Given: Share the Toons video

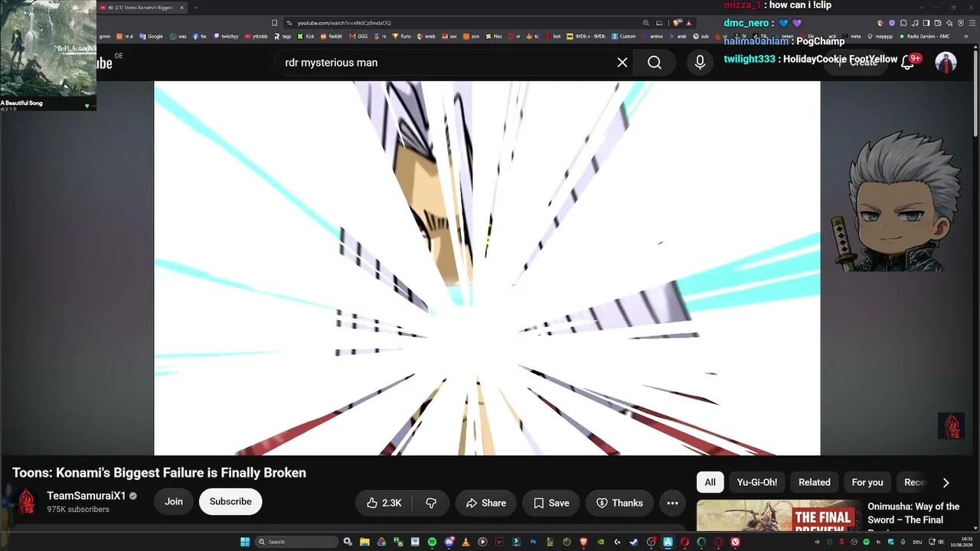Looking at the screenshot, I should (486, 503).
